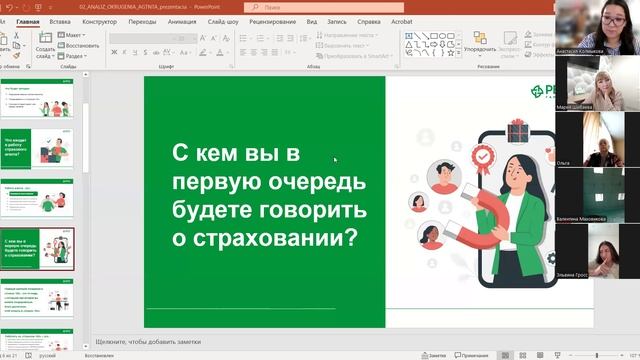
Task: Toggle the Заметки notes button in status bar
Action: [434, 356]
